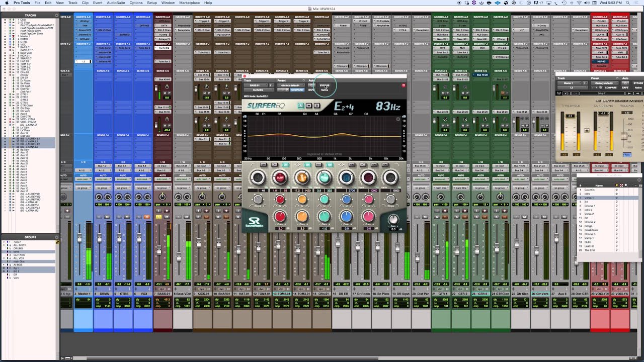644x362 pixels.
Task: Click the red band gain value field
Action: [x=280, y=229]
